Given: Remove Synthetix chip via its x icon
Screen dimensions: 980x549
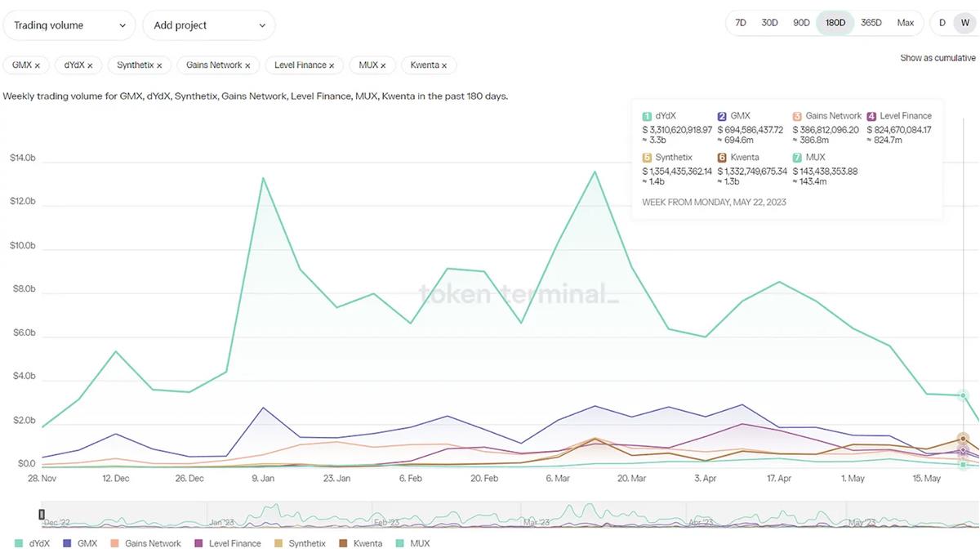Looking at the screenshot, I should coord(159,65).
